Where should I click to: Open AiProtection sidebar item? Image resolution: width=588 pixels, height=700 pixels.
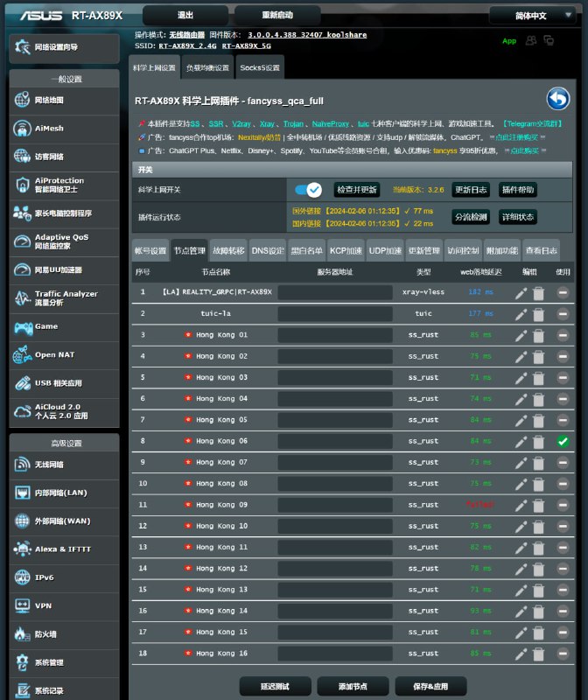click(64, 185)
